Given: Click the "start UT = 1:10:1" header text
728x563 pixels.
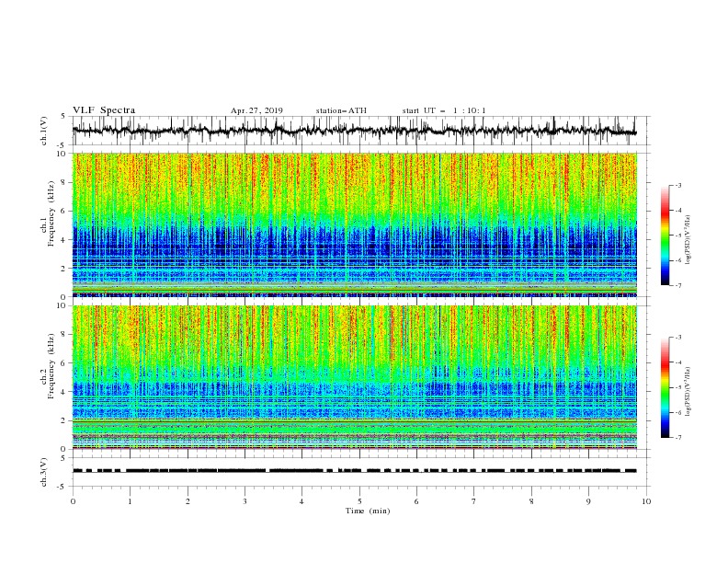Looking at the screenshot, I should tap(444, 110).
